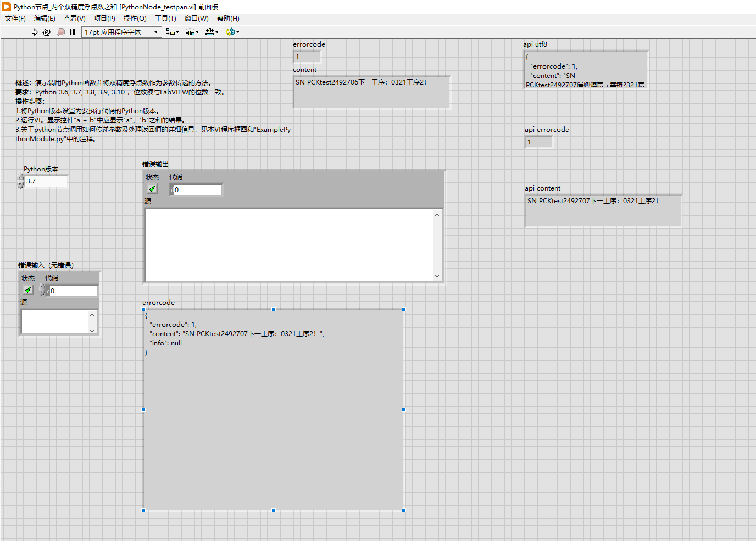Open the 文件(F) menu
The image size is (756, 541).
(15, 19)
